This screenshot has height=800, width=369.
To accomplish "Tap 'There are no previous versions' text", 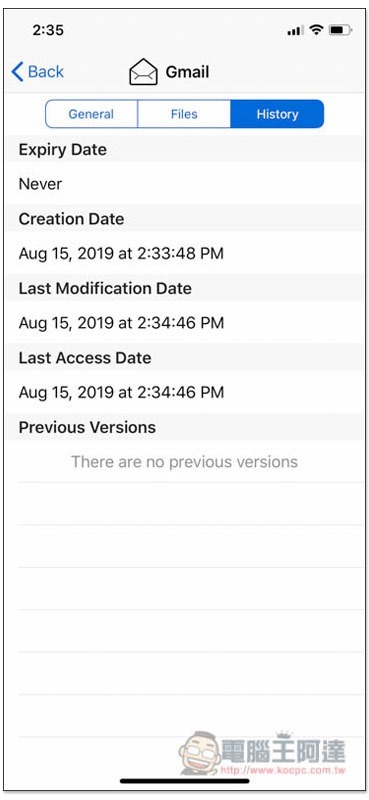I will point(184,462).
